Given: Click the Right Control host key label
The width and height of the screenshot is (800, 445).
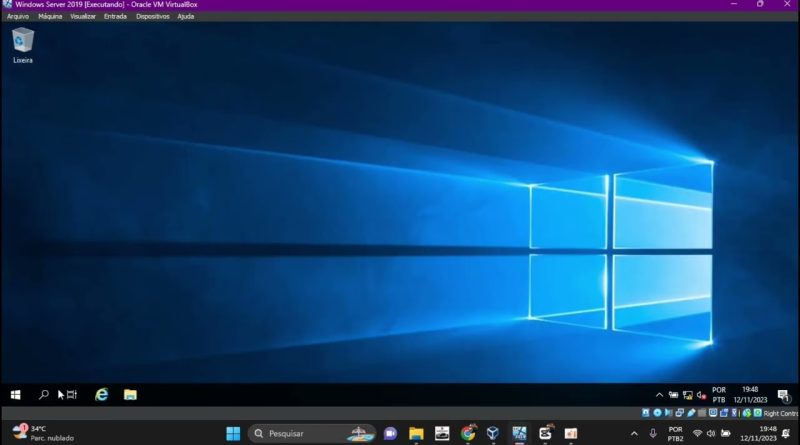Looking at the screenshot, I should (x=781, y=413).
